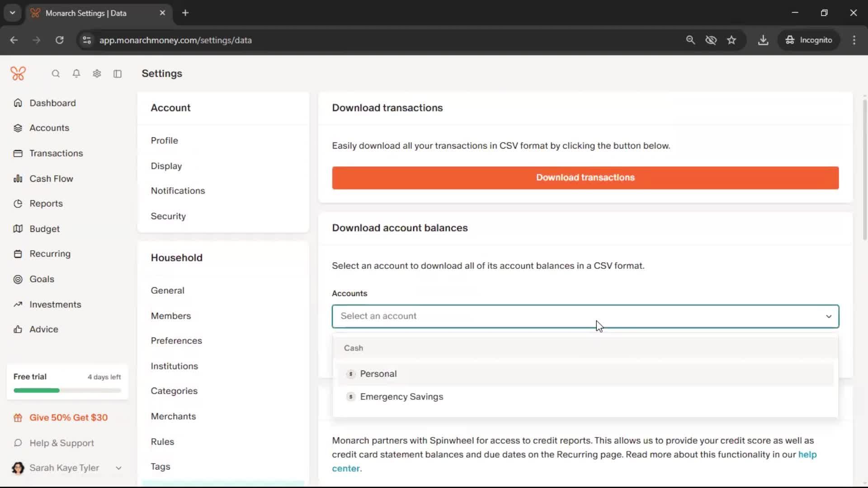
Task: Open Security settings section
Action: [168, 216]
